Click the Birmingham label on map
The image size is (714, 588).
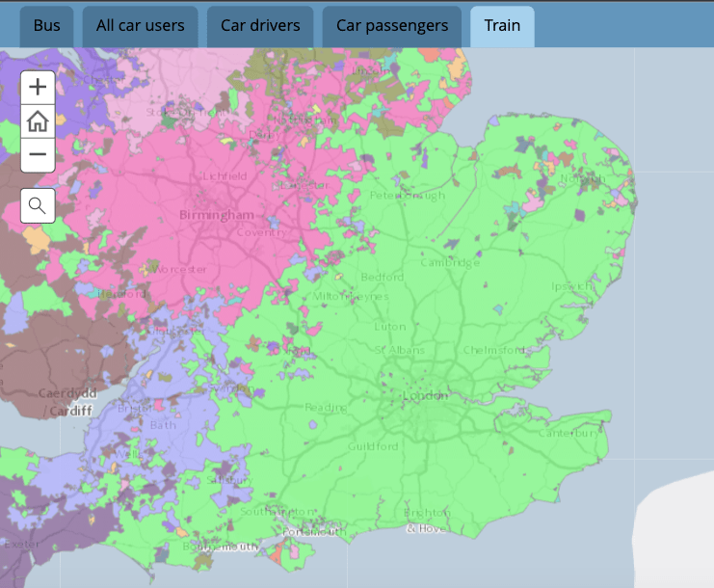tap(217, 215)
